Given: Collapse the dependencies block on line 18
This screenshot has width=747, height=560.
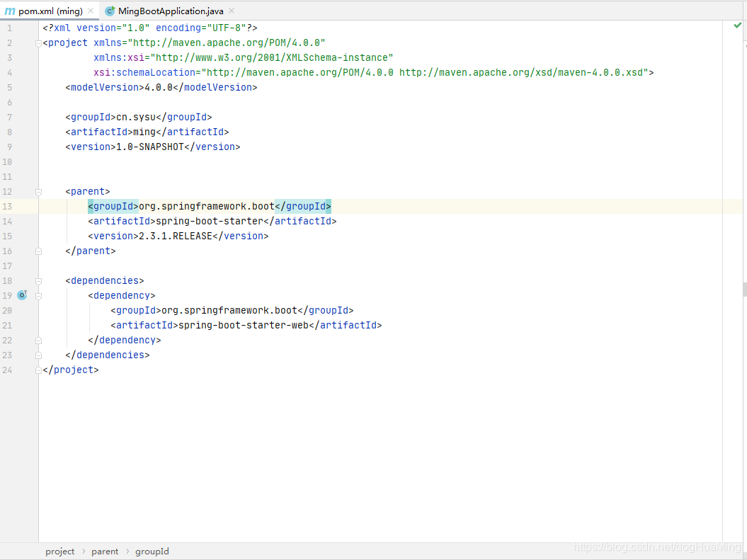Looking at the screenshot, I should pyautogui.click(x=38, y=281).
